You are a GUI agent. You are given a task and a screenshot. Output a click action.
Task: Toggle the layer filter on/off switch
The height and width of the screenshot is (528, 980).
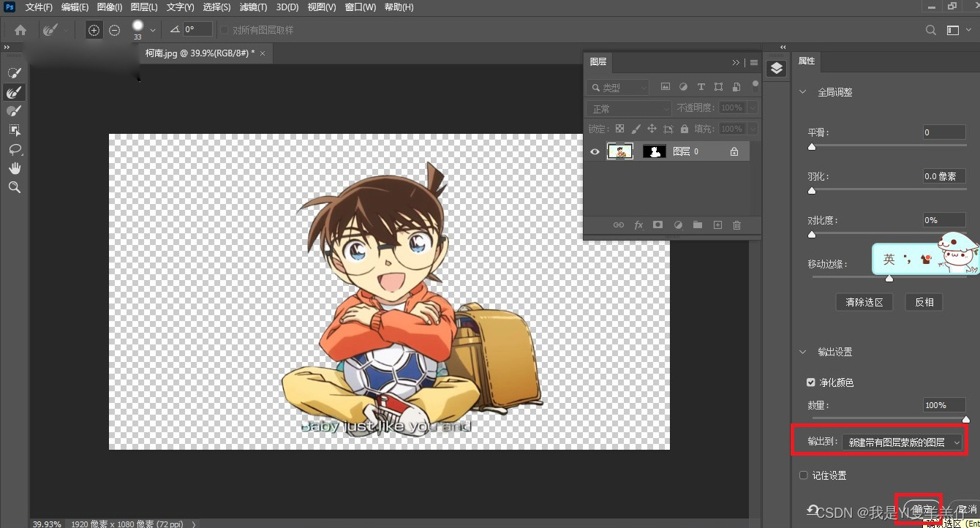pos(755,83)
